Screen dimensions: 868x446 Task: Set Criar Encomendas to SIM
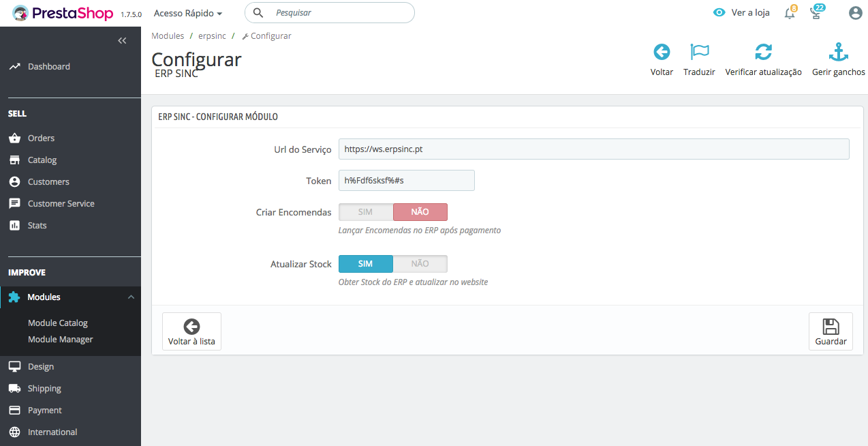click(x=366, y=212)
